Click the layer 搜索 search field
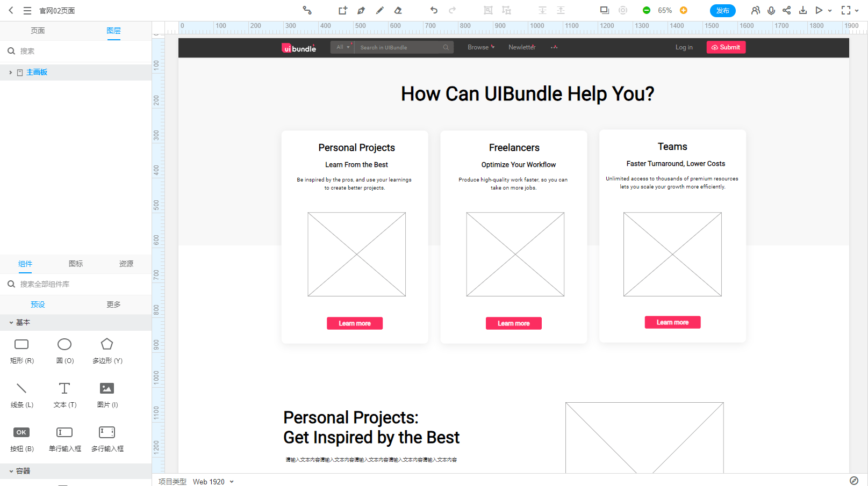The image size is (868, 486). pos(76,51)
